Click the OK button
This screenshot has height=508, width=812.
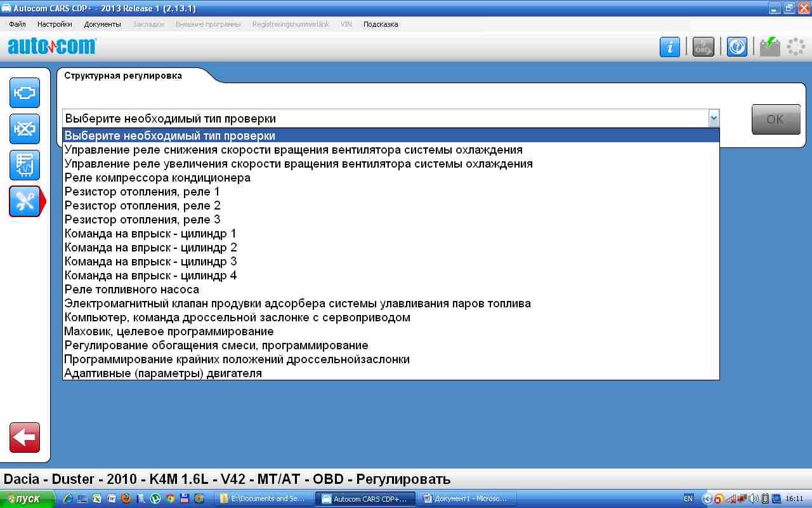(x=775, y=119)
